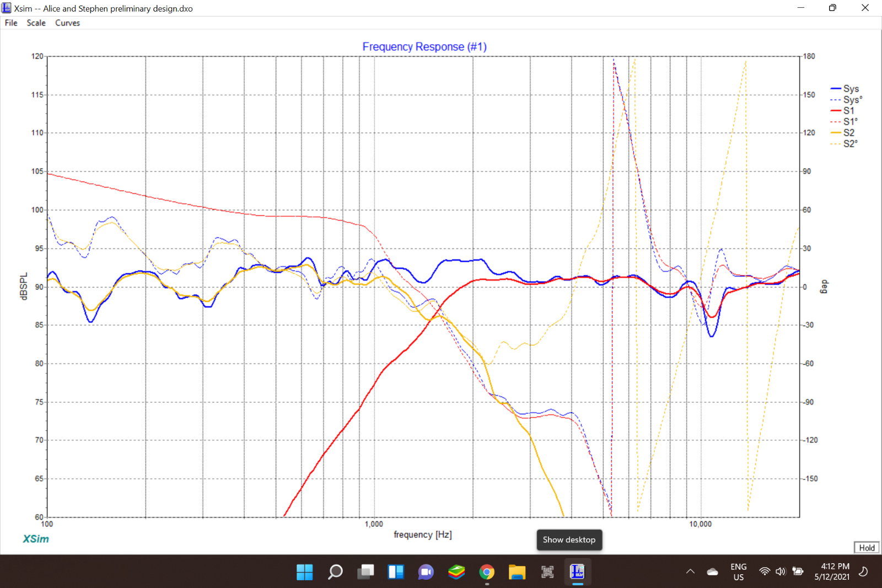Open the Scale menu

(x=36, y=23)
